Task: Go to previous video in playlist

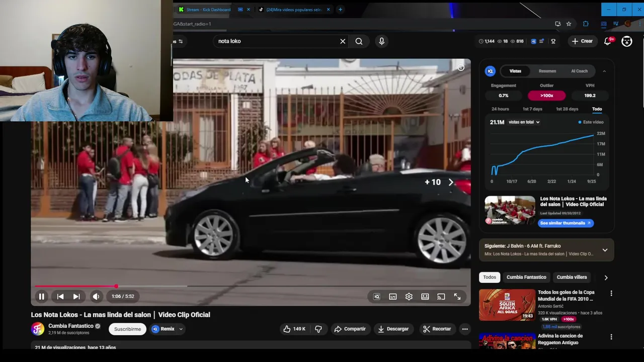Action: [x=60, y=297]
